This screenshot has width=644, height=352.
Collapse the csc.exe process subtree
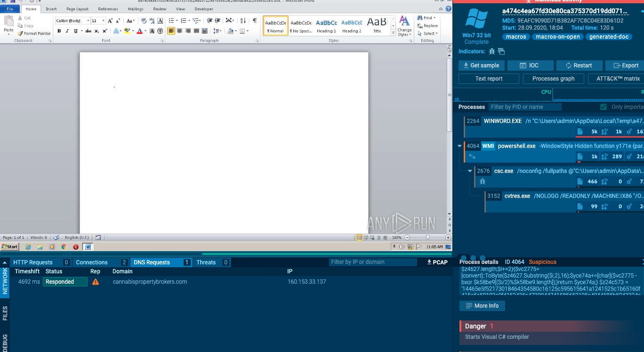[470, 171]
